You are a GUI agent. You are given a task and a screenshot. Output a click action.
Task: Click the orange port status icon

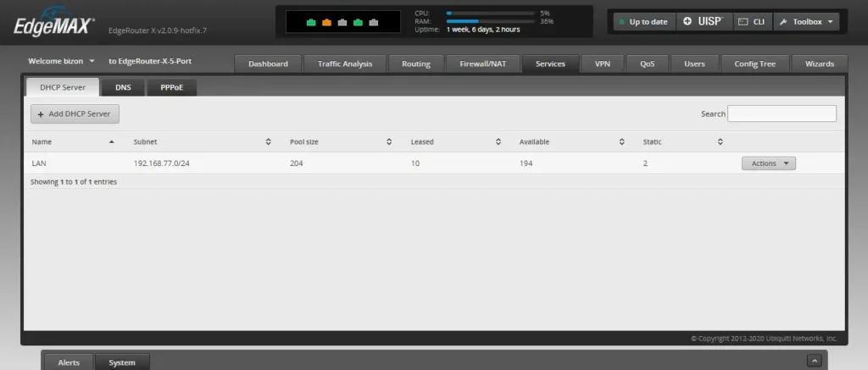point(326,23)
